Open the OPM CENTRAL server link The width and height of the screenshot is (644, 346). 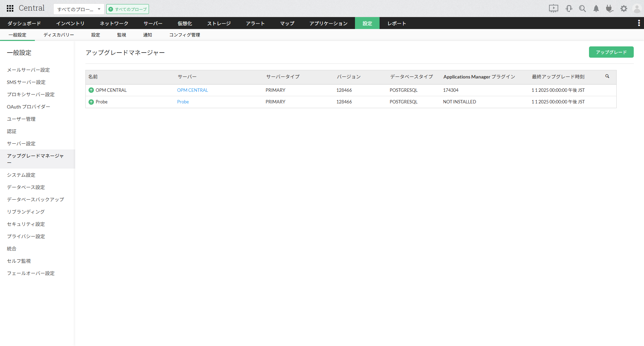(192, 90)
